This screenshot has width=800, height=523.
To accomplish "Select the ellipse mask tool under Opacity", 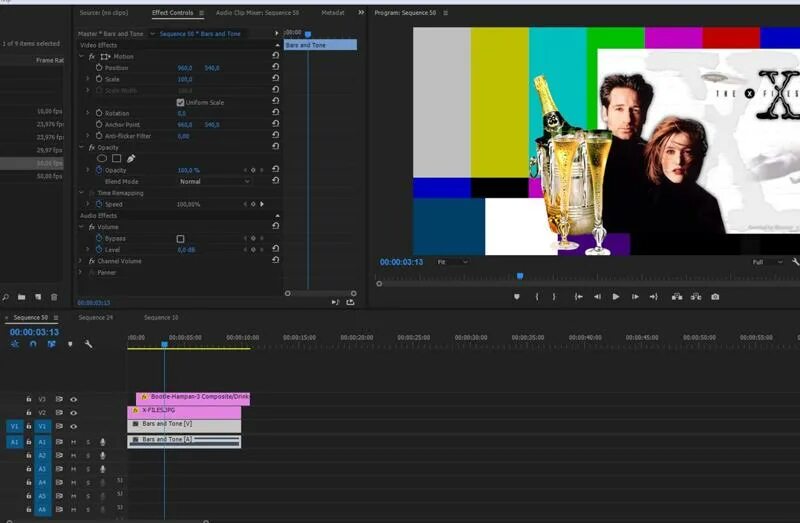I will pos(102,158).
